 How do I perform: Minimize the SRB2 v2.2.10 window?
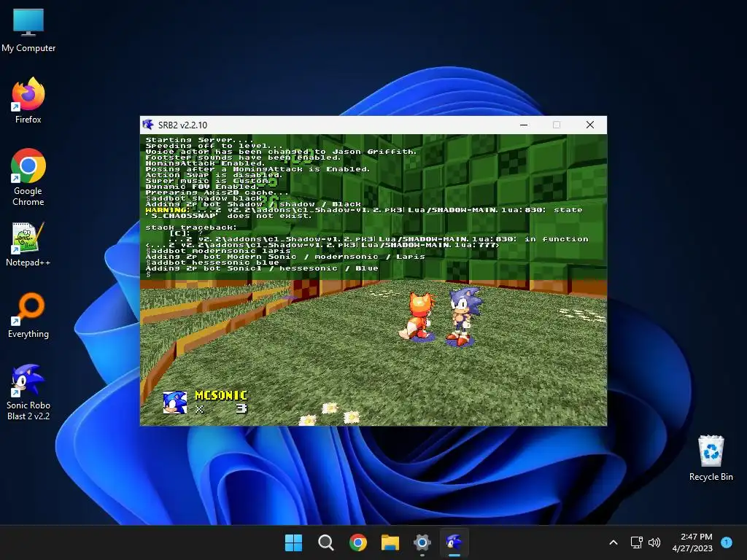click(524, 125)
